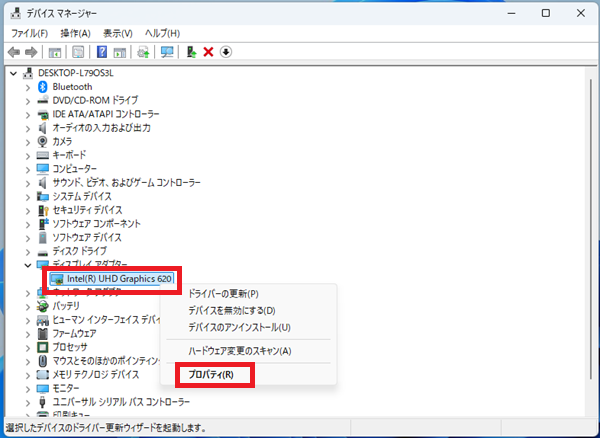Maximize the デバイス マネージャー window
The width and height of the screenshot is (600, 438).
[546, 13]
